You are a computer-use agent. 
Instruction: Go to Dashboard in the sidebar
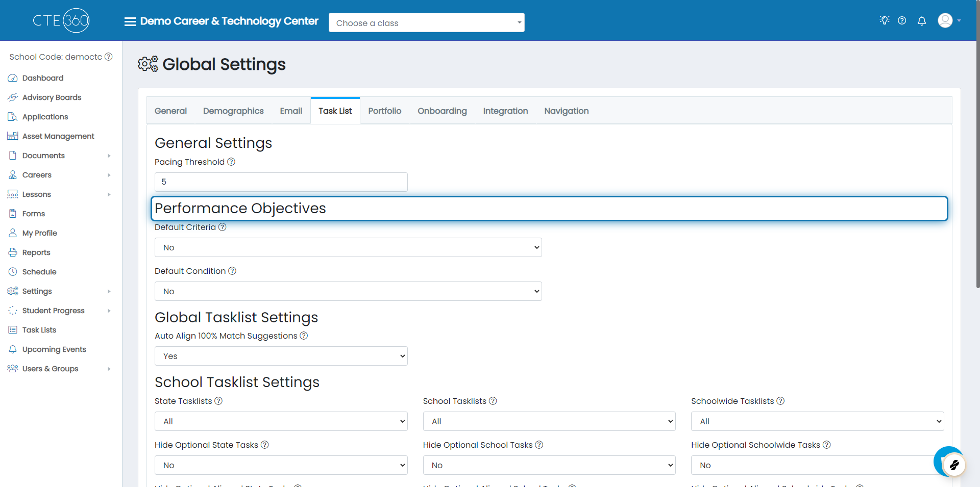tap(43, 78)
